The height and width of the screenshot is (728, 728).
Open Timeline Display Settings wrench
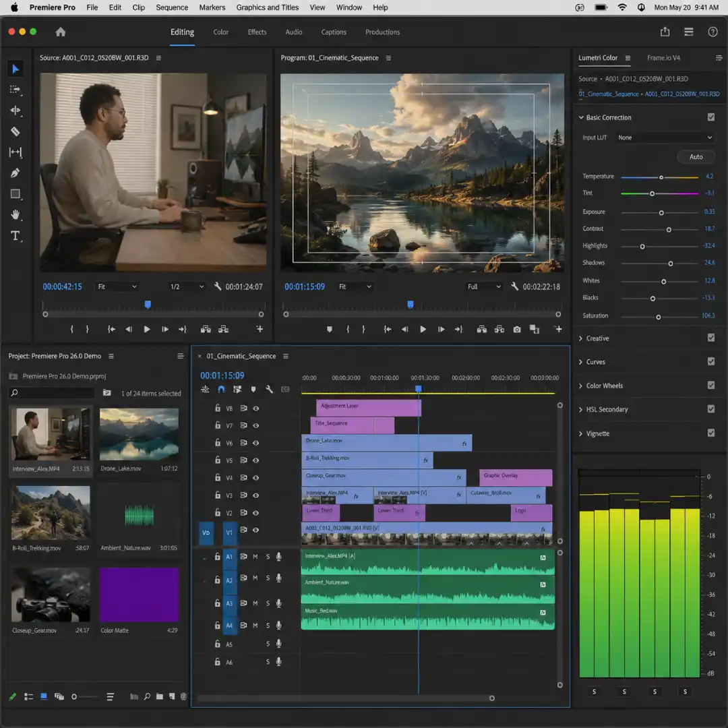point(269,390)
